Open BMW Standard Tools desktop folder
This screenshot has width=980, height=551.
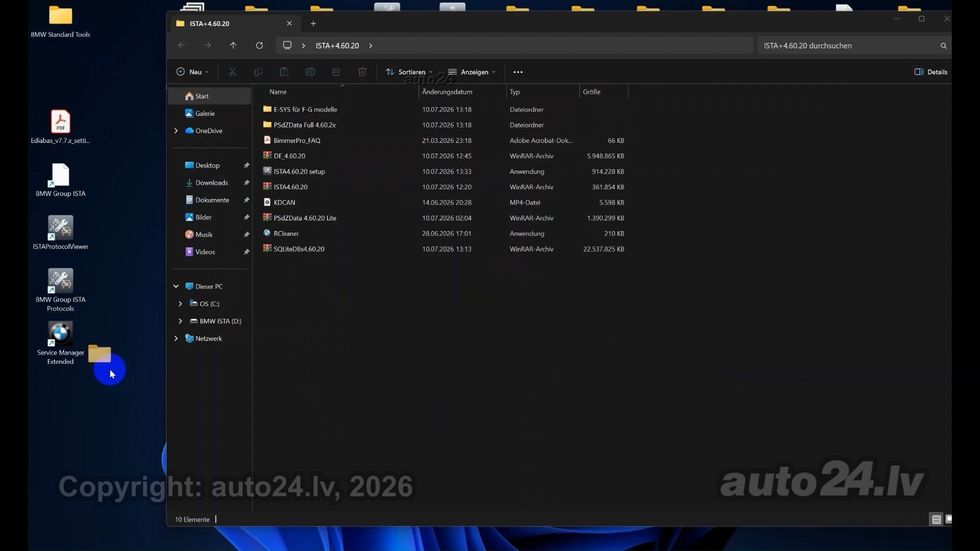60,22
